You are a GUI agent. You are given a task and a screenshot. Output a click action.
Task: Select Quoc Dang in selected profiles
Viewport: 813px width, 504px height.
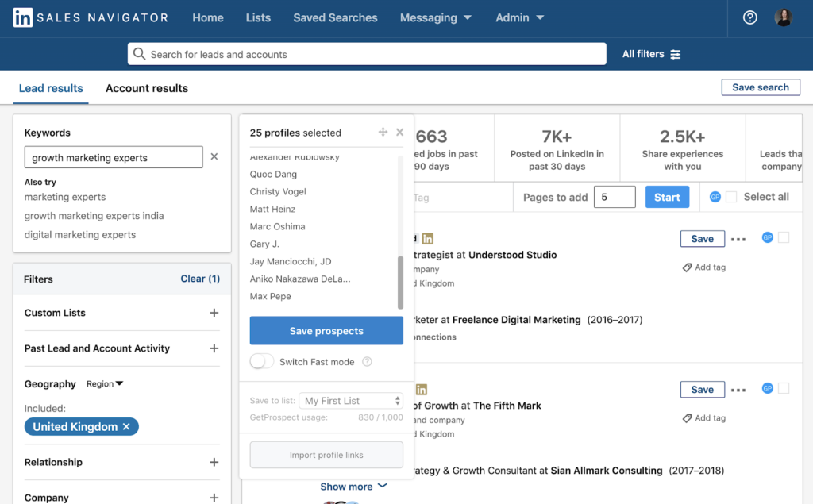point(273,175)
